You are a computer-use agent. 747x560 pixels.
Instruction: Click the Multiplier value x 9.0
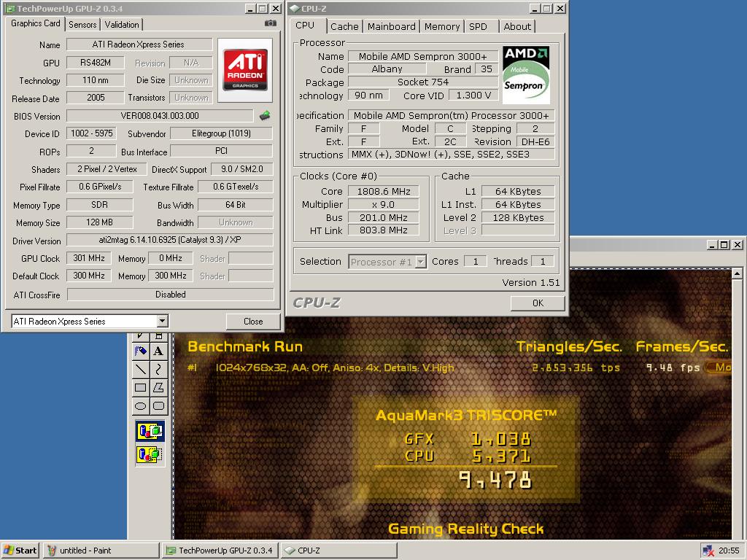pos(384,204)
